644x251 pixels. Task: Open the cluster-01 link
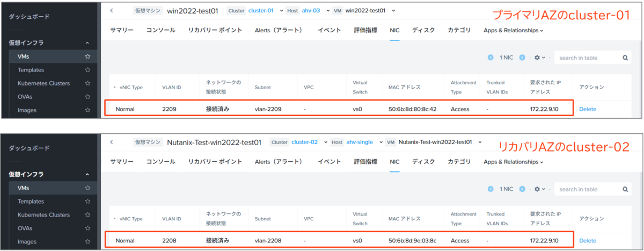point(261,10)
